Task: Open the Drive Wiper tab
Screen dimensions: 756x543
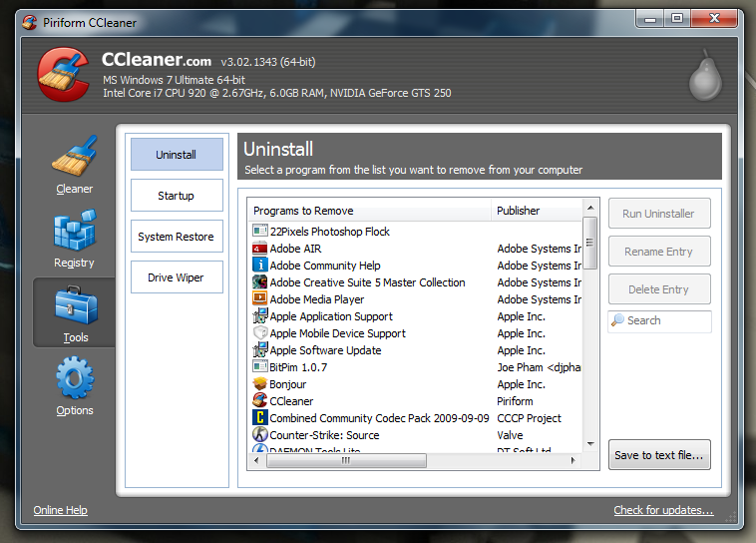Action: pyautogui.click(x=177, y=277)
